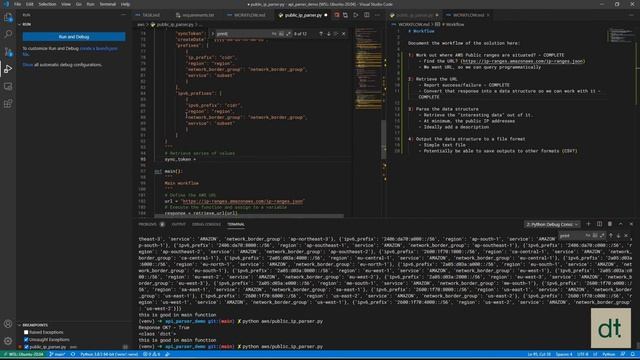Screen dimensions: 640x360
Task: Switch to the Problems panel tab
Action: tap(147, 224)
